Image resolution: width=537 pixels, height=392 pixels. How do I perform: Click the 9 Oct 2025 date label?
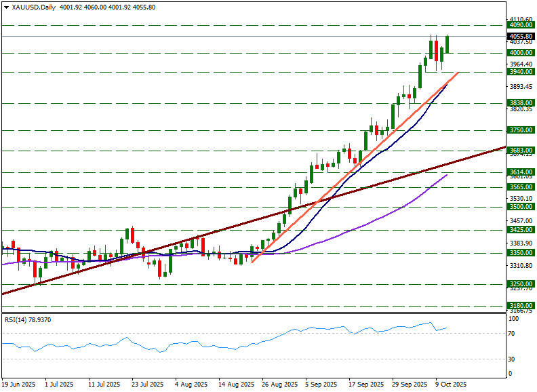tap(450, 384)
